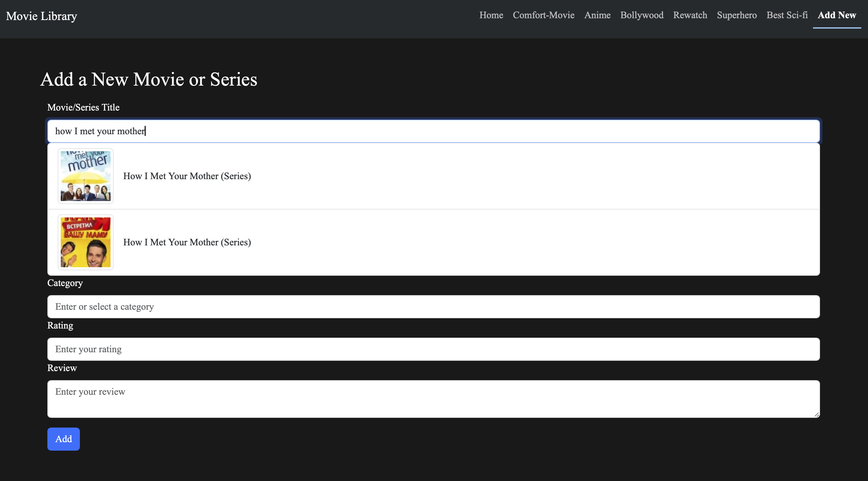Open the Anime nav link
The width and height of the screenshot is (868, 481).
(x=597, y=15)
